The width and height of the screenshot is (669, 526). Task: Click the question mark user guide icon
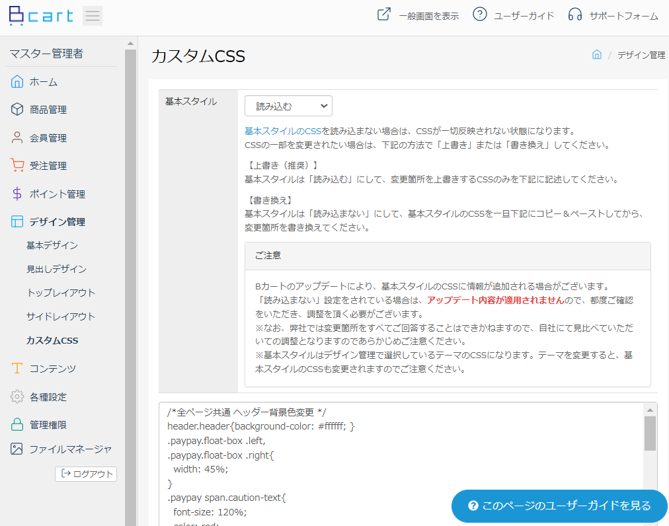tap(480, 14)
